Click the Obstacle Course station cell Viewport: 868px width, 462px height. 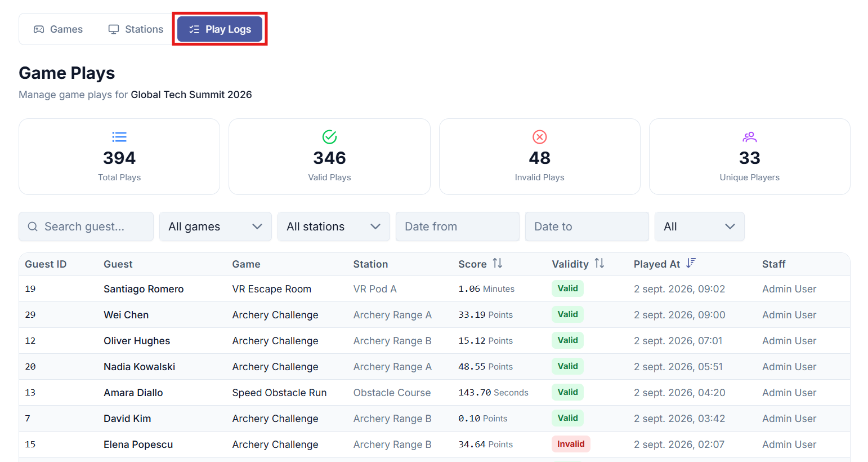(392, 393)
